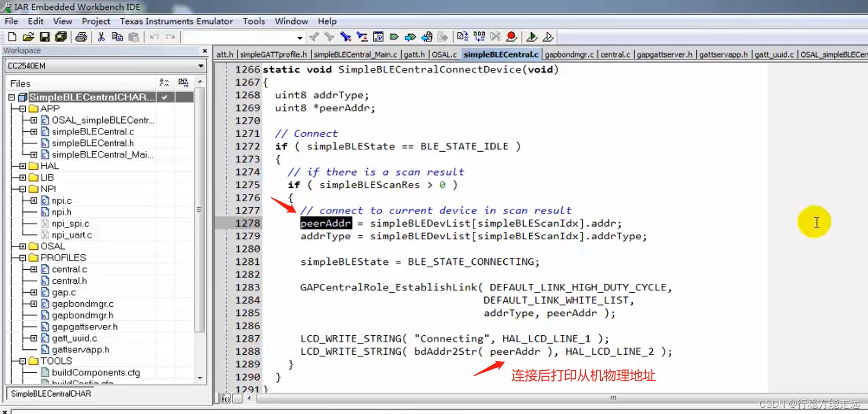Click the Save All toolbar icon

[61, 37]
